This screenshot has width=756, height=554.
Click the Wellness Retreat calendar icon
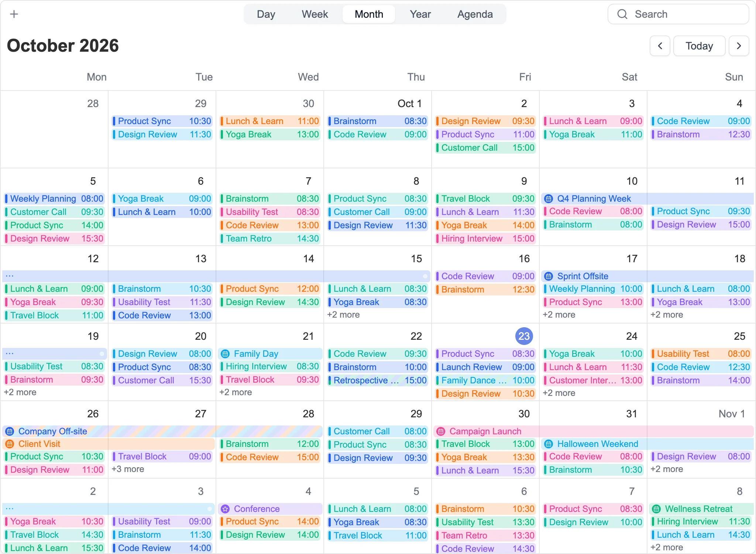(656, 509)
